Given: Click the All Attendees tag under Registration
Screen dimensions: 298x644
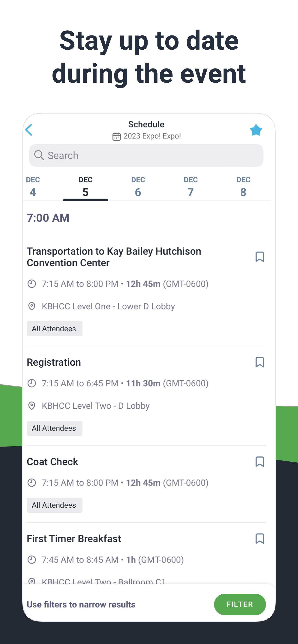Looking at the screenshot, I should click(x=55, y=428).
